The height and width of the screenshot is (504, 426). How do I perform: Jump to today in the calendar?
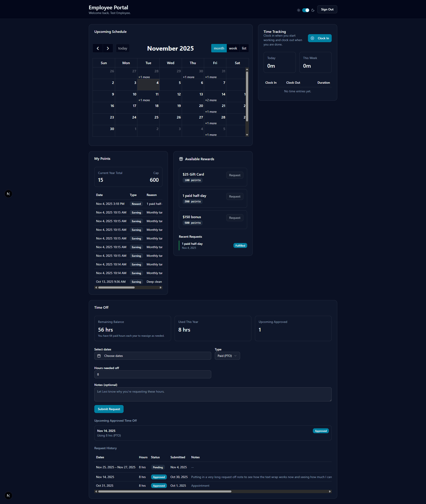122,48
